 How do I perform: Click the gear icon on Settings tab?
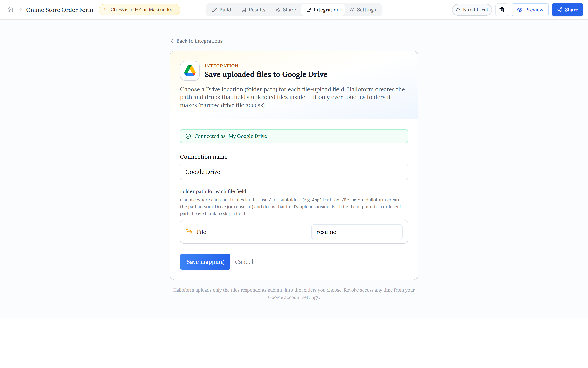tap(352, 10)
